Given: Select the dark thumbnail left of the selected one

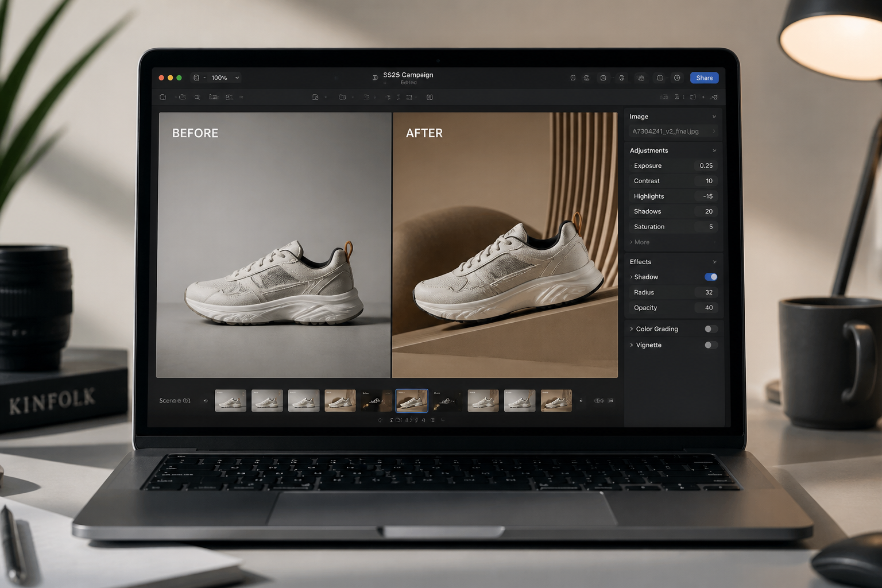Looking at the screenshot, I should pyautogui.click(x=376, y=401).
